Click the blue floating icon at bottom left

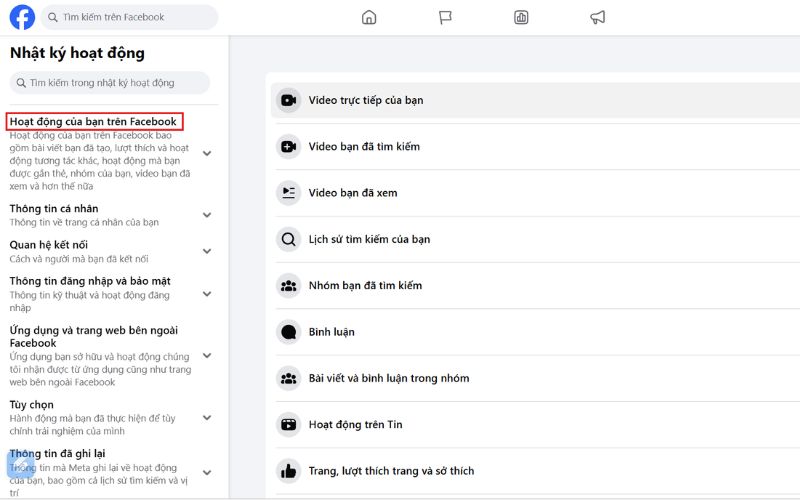pyautogui.click(x=21, y=465)
